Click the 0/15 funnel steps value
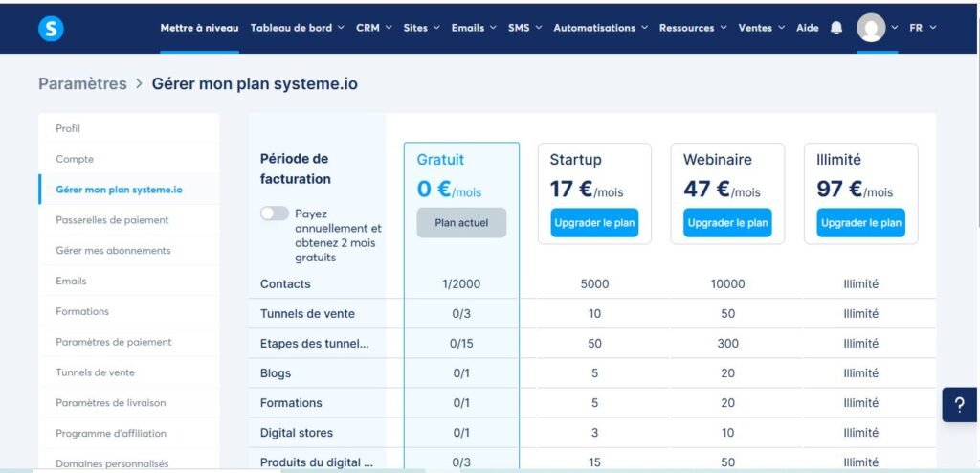The image size is (980, 473). click(461, 344)
